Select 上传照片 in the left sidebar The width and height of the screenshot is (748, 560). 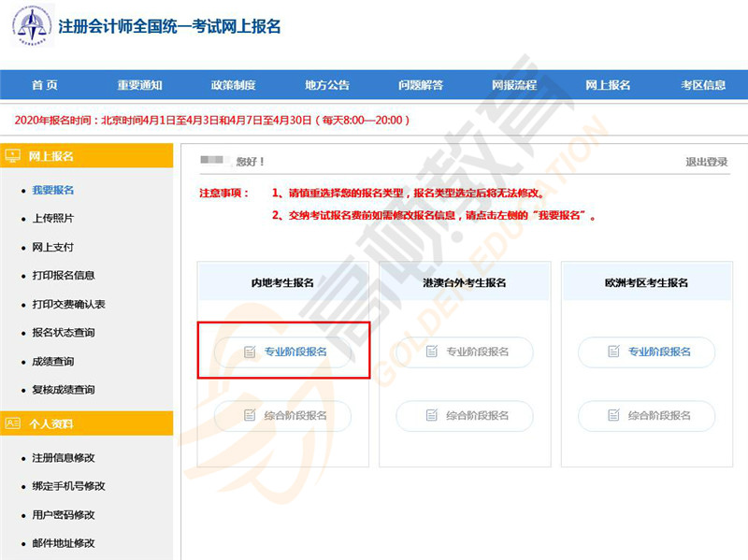point(52,219)
